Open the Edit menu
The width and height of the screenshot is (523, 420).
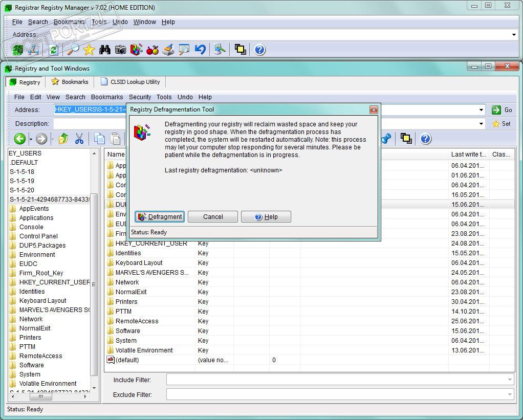click(x=35, y=97)
